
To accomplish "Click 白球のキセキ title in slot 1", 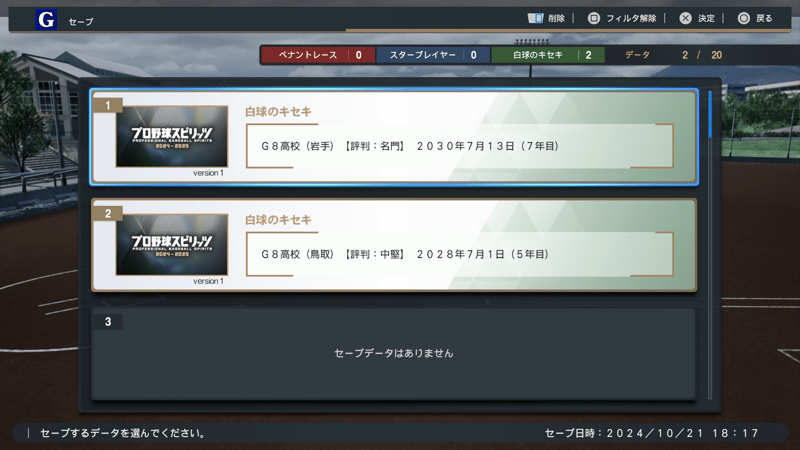I will tap(278, 112).
